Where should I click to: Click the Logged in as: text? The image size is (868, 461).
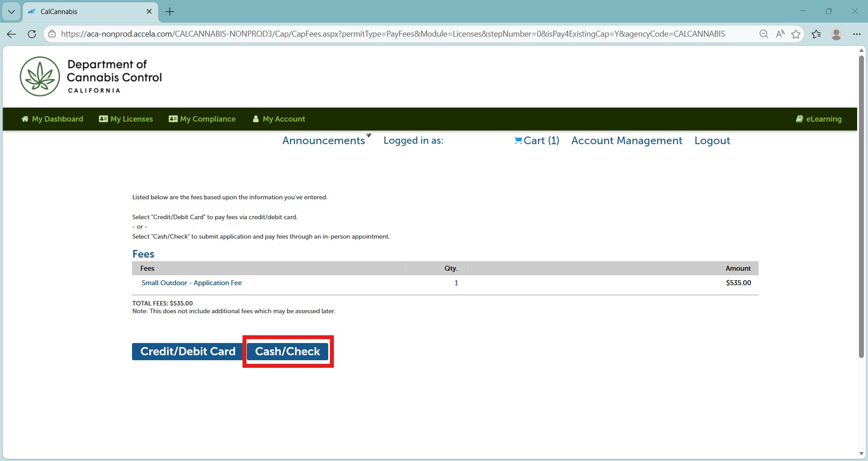pos(413,141)
